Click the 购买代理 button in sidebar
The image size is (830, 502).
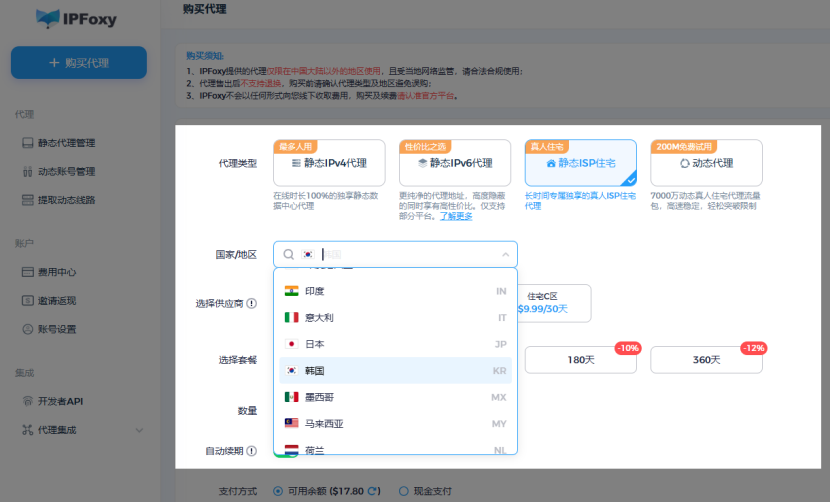click(79, 63)
